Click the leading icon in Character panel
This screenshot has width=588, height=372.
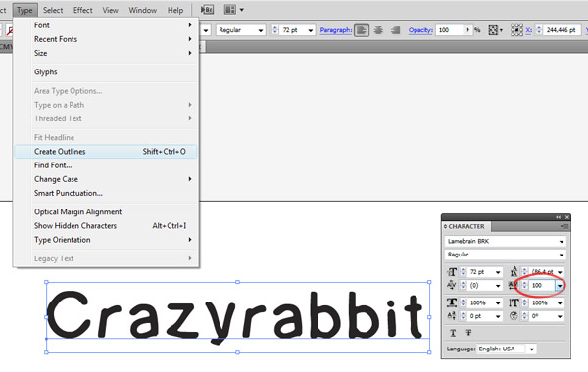(x=514, y=271)
